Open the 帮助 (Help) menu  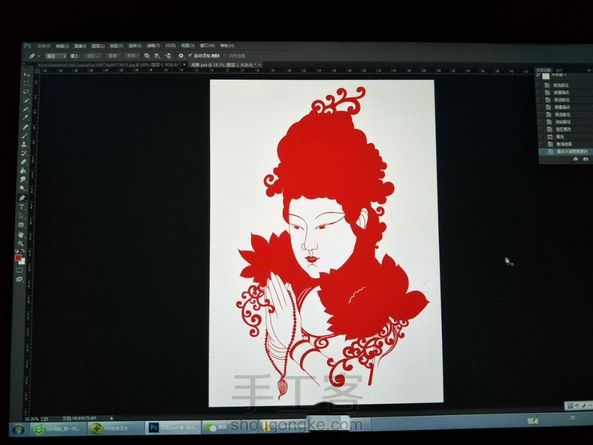pos(227,46)
